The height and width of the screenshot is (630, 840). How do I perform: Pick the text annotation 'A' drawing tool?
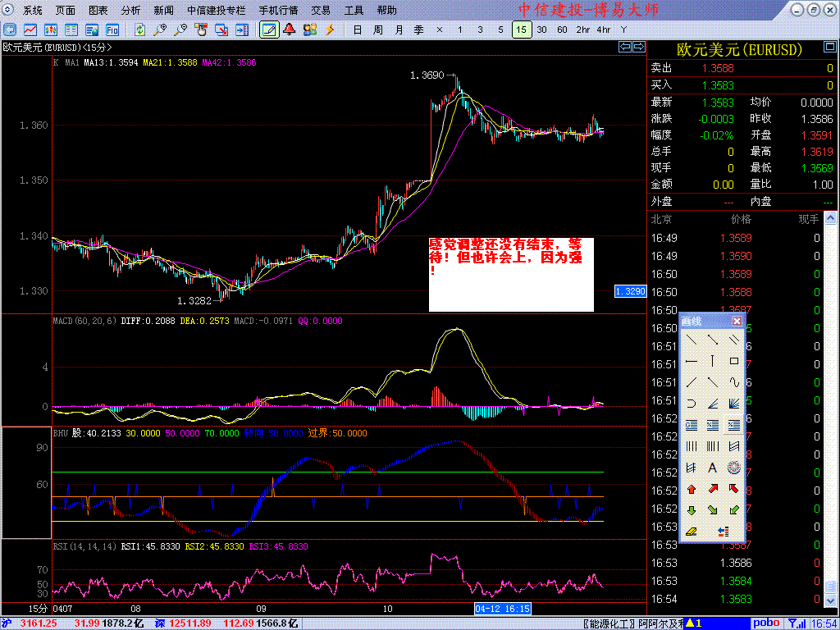pyautogui.click(x=712, y=468)
